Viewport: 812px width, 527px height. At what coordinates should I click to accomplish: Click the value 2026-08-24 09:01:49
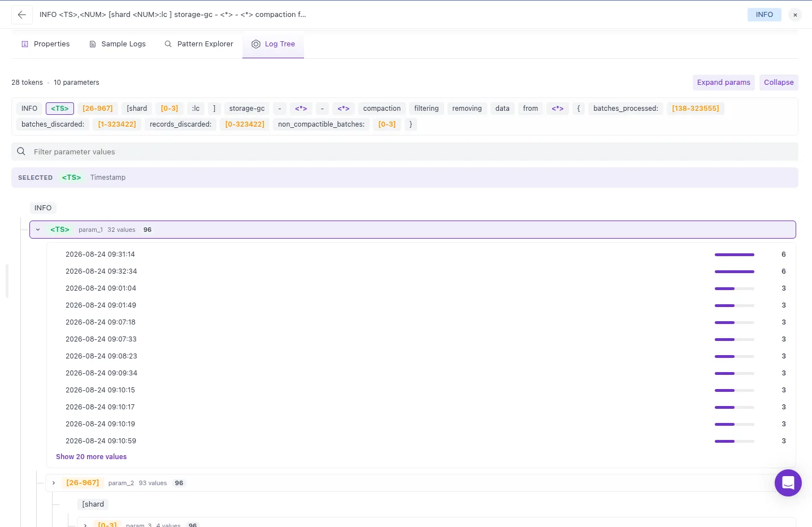click(x=101, y=305)
